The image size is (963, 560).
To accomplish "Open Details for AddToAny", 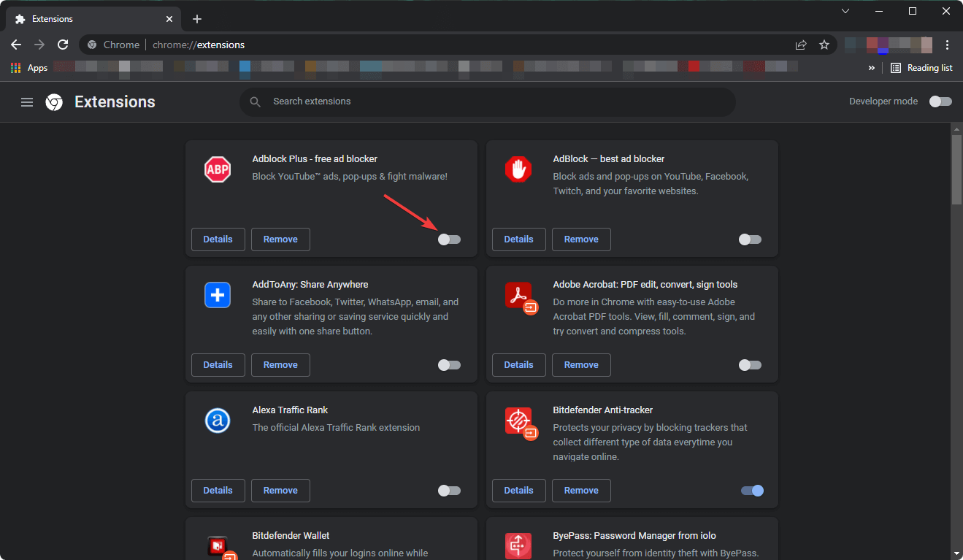I will [x=218, y=365].
